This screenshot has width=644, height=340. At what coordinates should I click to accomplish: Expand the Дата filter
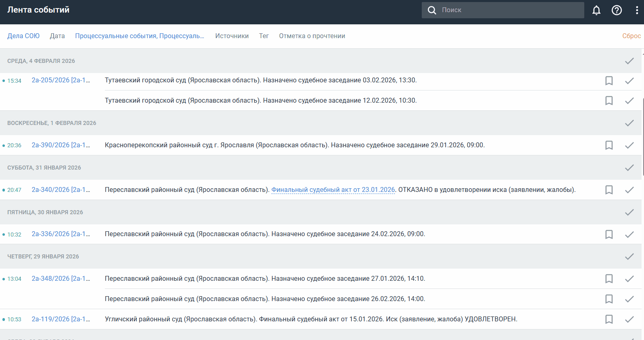click(57, 36)
